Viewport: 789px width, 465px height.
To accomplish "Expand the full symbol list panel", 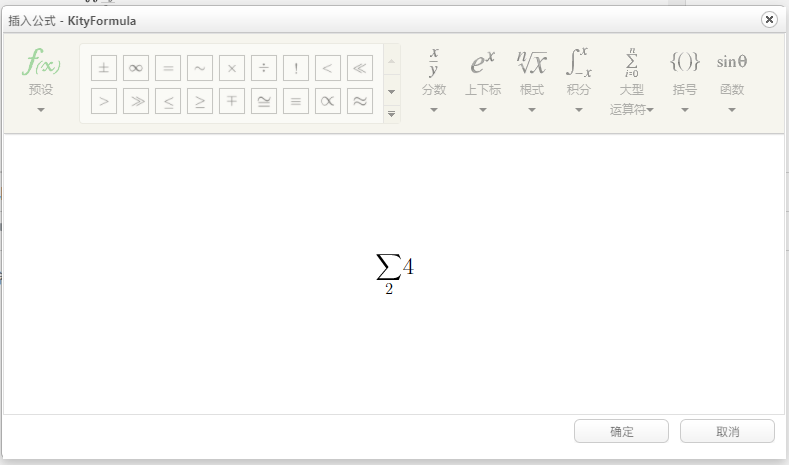I will click(x=391, y=114).
